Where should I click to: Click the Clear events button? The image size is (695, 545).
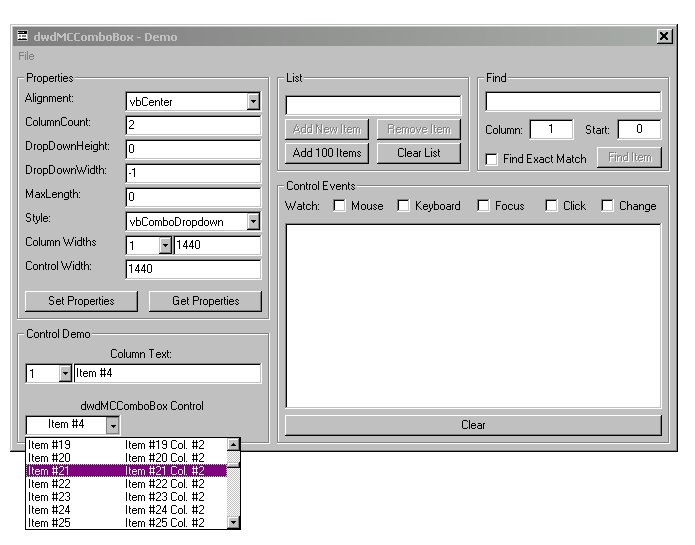(x=473, y=425)
